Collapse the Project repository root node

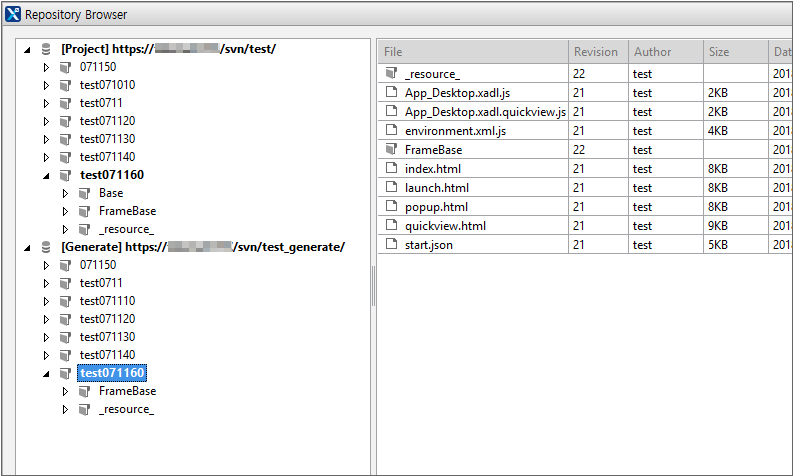click(x=27, y=49)
